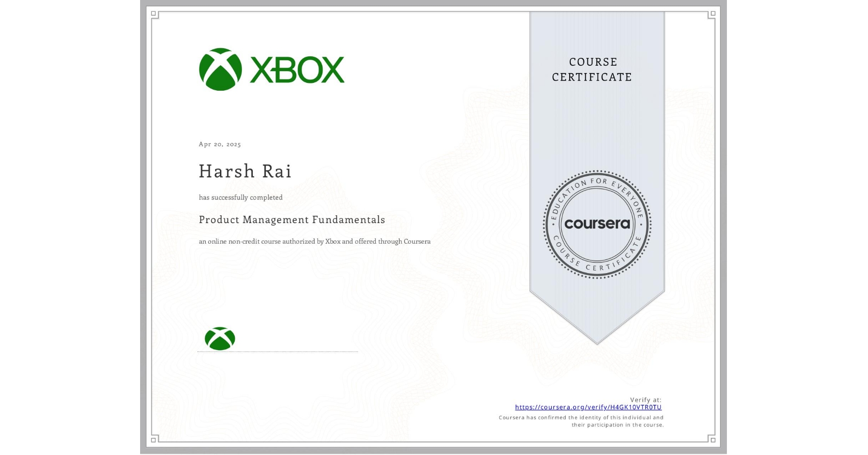Select the 'has successfully completed' text

pyautogui.click(x=241, y=197)
